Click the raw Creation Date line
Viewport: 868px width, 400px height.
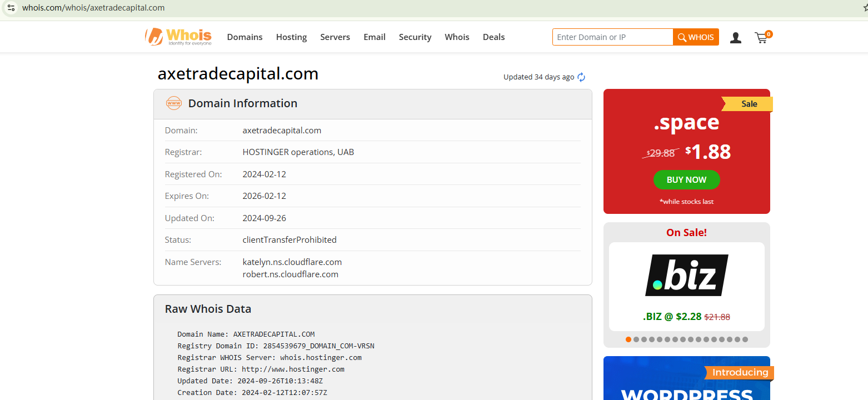tap(252, 393)
